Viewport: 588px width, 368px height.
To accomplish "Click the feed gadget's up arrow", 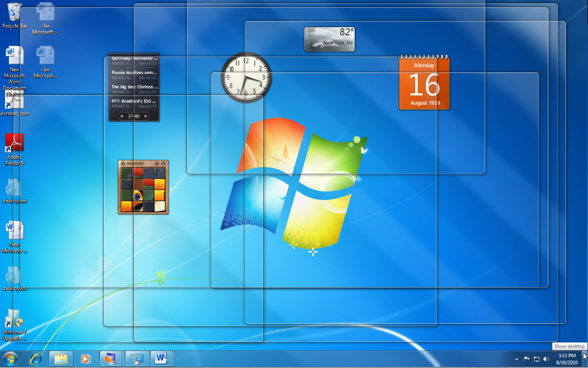I will [x=122, y=116].
